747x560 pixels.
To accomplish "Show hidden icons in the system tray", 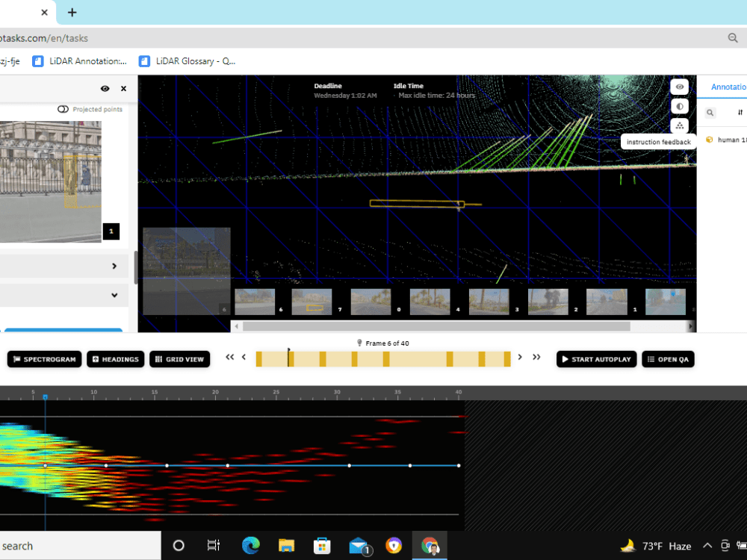I will click(707, 546).
